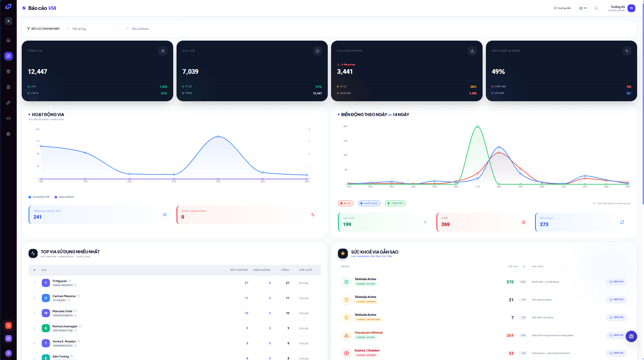Click the N workspace badge in sidebar

pos(8,21)
